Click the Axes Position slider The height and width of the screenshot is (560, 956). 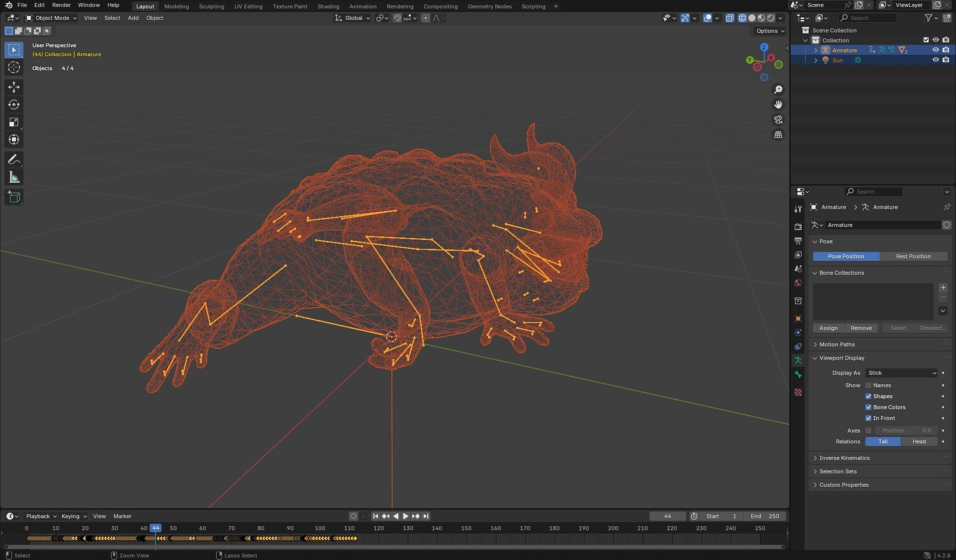(906, 431)
